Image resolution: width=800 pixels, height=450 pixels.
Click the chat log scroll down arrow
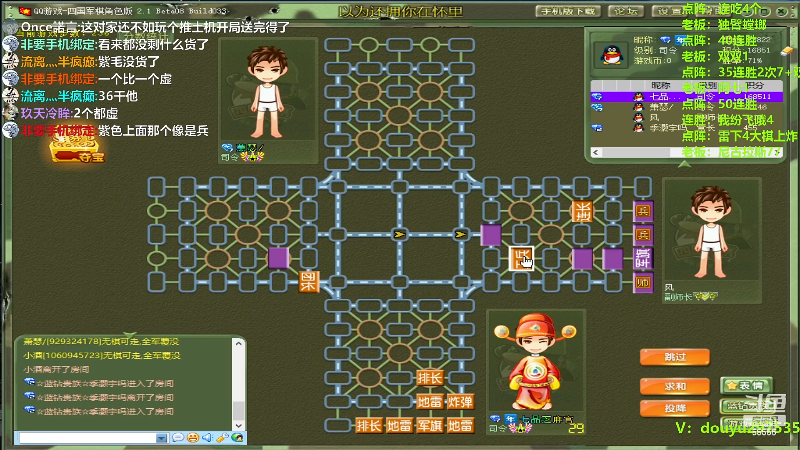click(238, 425)
